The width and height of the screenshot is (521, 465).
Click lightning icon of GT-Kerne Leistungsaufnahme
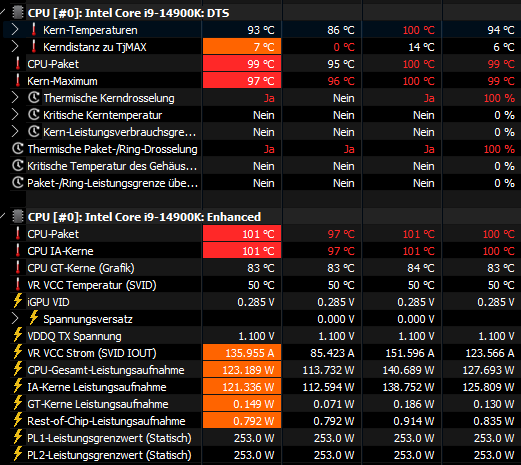click(18, 403)
